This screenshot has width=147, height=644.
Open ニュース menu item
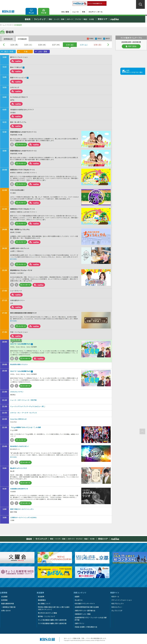click(75, 12)
